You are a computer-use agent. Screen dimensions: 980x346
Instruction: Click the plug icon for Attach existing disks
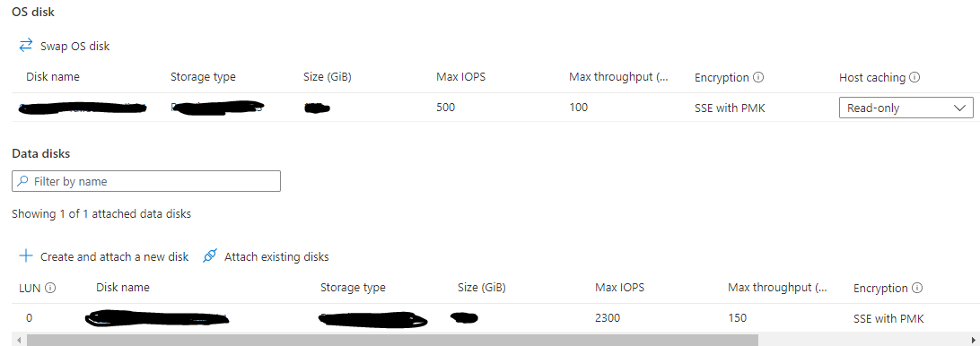point(211,256)
